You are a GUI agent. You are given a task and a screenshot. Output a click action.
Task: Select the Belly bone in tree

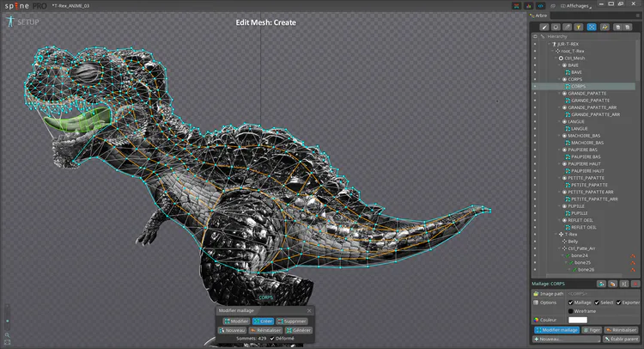tap(573, 242)
